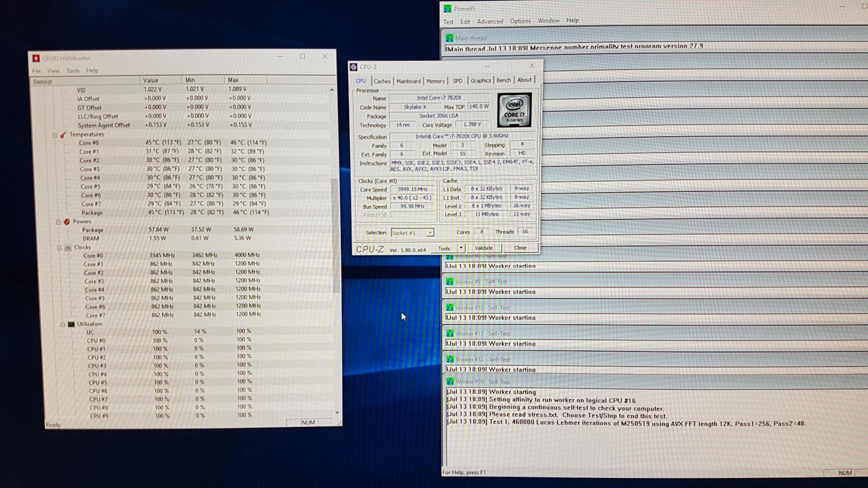This screenshot has width=868, height=488.
Task: Open View menu in HWMonitor
Action: click(x=53, y=71)
